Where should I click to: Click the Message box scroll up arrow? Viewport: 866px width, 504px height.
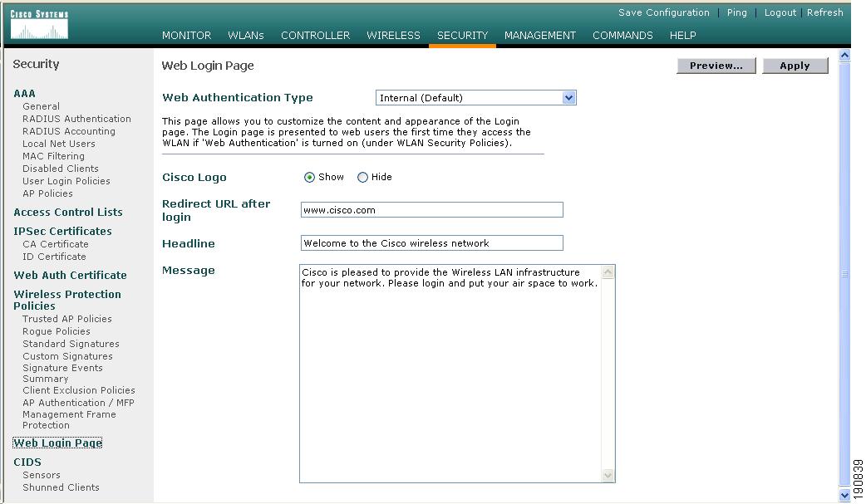[608, 272]
